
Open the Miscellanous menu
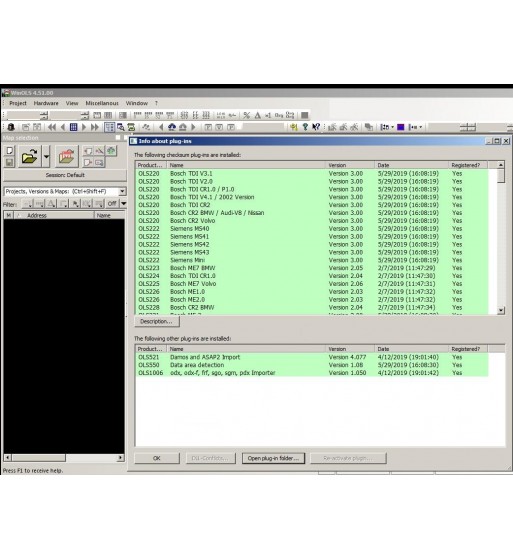click(102, 103)
